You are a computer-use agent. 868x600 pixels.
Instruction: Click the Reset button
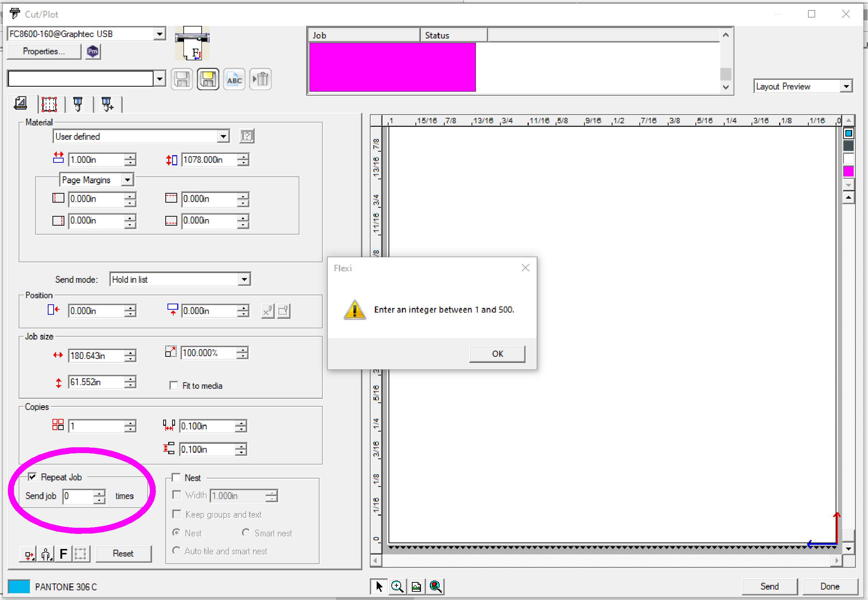pos(123,554)
